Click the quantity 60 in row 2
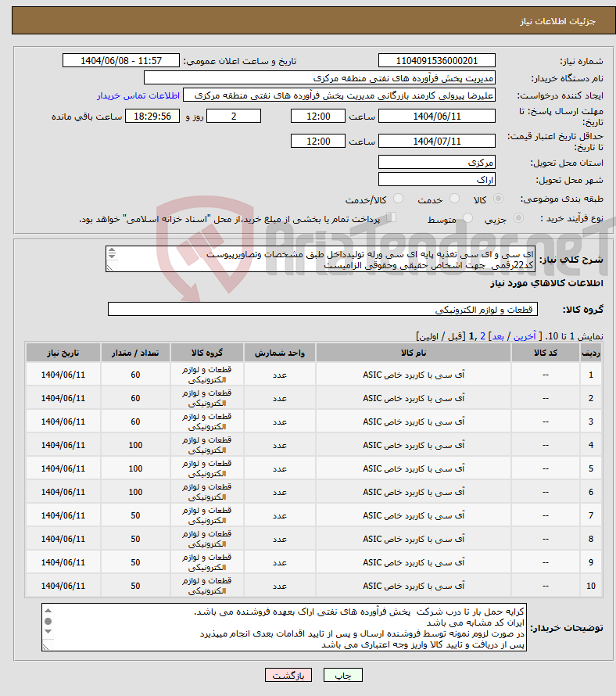Screen dimensions: 616x696 (135, 398)
